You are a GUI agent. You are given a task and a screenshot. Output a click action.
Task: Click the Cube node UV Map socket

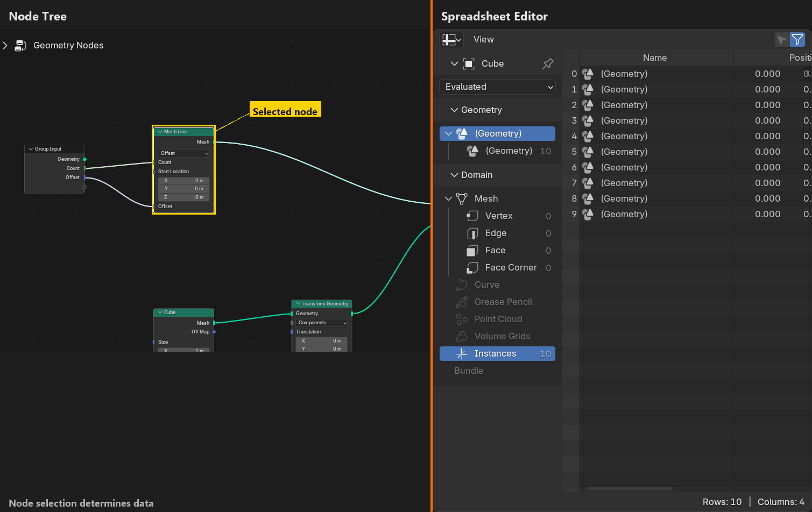(214, 332)
